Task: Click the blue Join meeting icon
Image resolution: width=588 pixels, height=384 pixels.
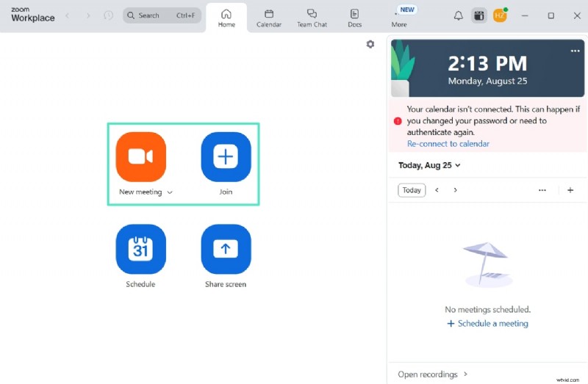Action: [x=226, y=156]
